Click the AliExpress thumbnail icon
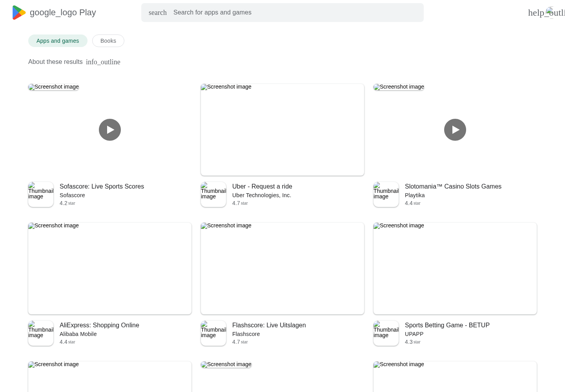The image size is (565, 392). click(41, 333)
